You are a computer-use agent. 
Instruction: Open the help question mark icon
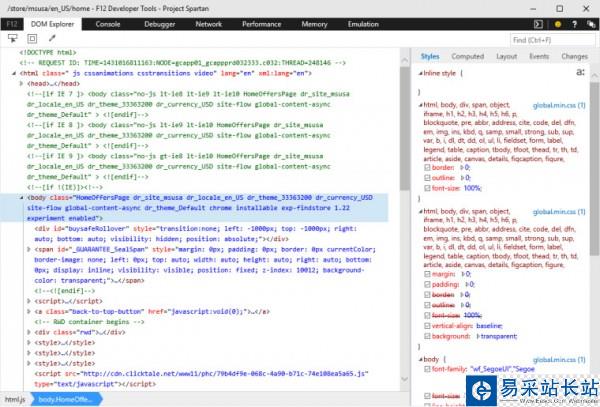(574, 24)
